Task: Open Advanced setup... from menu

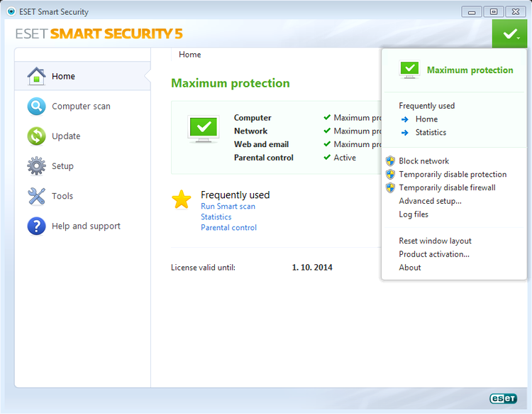Action: [x=431, y=201]
